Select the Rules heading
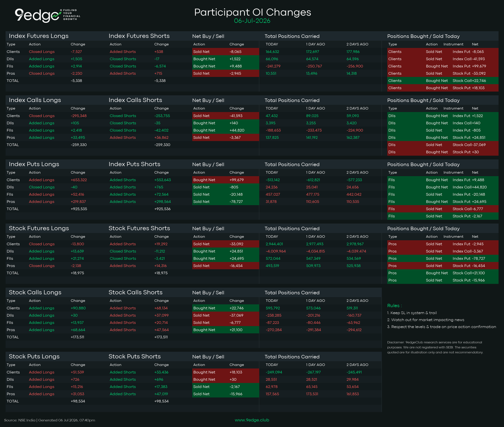The height and width of the screenshot is (427, 504). pos(394,306)
